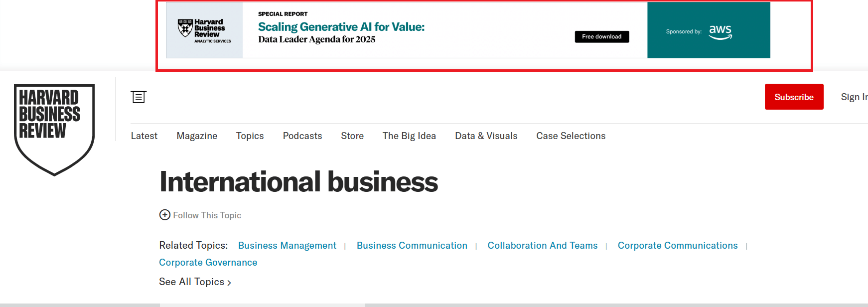This screenshot has height=307, width=868.
Task: Click the red Subscribe button
Action: 794,97
